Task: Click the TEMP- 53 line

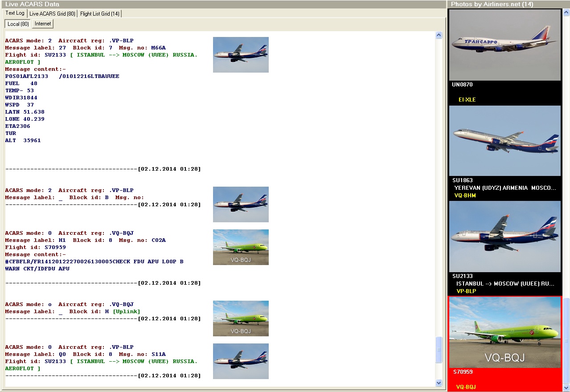Action: [20, 90]
